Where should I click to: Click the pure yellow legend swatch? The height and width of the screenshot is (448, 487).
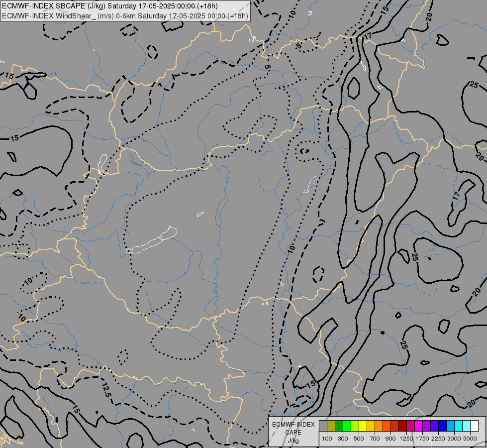pyautogui.click(x=363, y=426)
